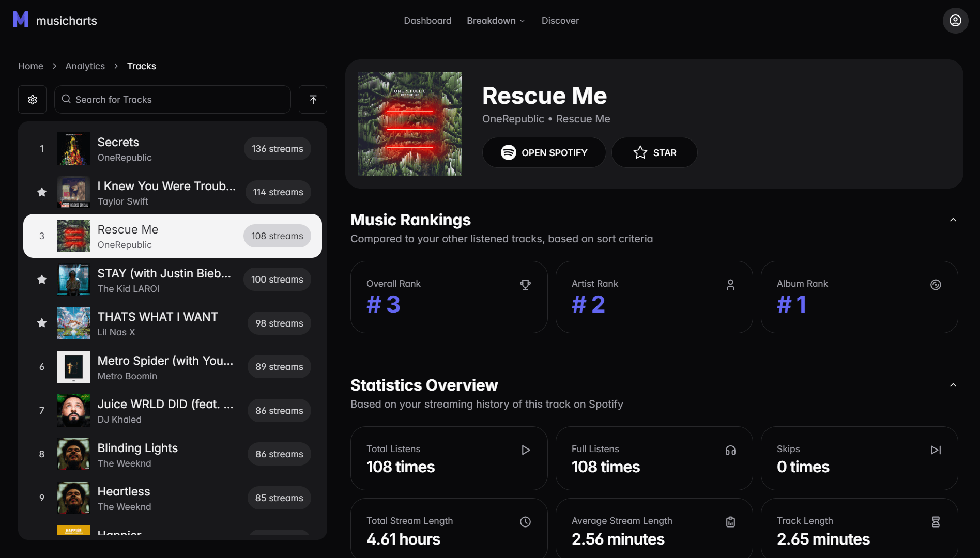Click the clock icon in Total Stream Length

pyautogui.click(x=525, y=522)
